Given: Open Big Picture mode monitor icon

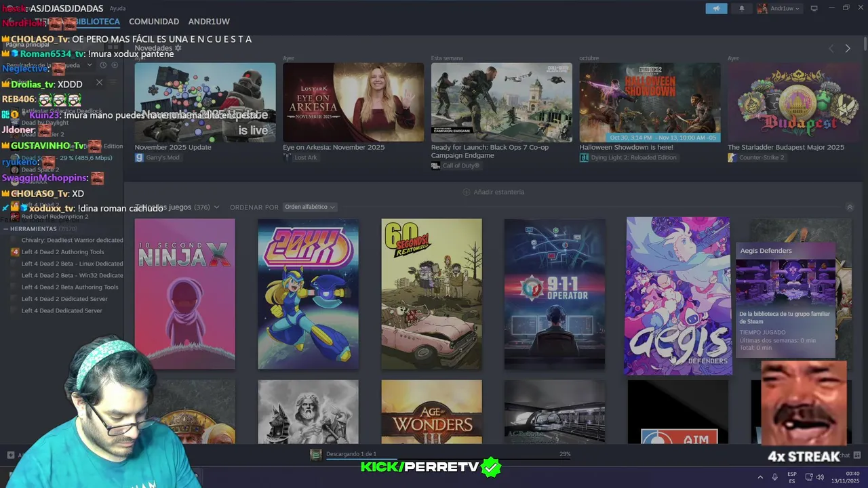Looking at the screenshot, I should [x=814, y=8].
